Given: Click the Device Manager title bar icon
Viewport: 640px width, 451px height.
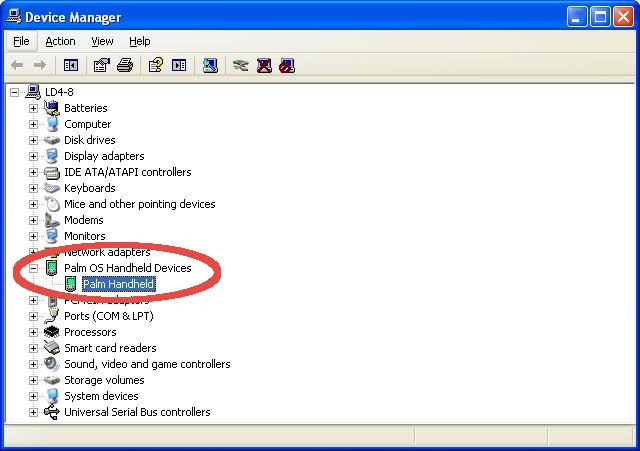Looking at the screenshot, I should pyautogui.click(x=14, y=17).
